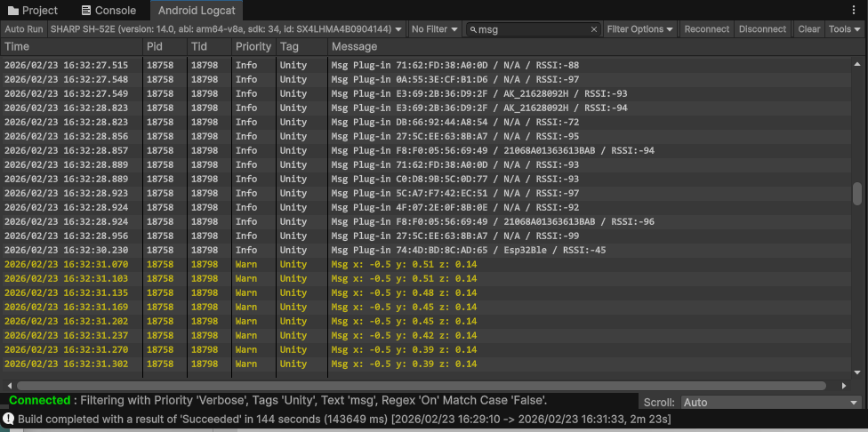The image size is (868, 432).
Task: Open the panel's three-dot options menu
Action: pyautogui.click(x=856, y=11)
